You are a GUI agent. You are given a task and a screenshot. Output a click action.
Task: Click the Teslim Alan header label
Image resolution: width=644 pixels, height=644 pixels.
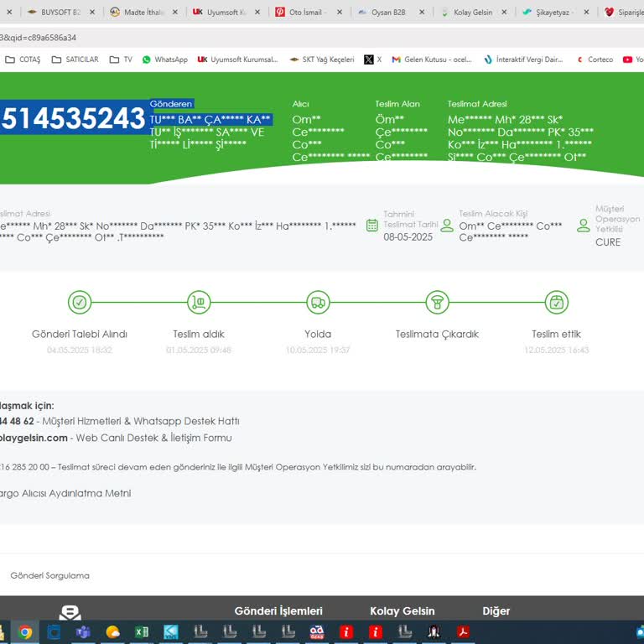tap(397, 104)
